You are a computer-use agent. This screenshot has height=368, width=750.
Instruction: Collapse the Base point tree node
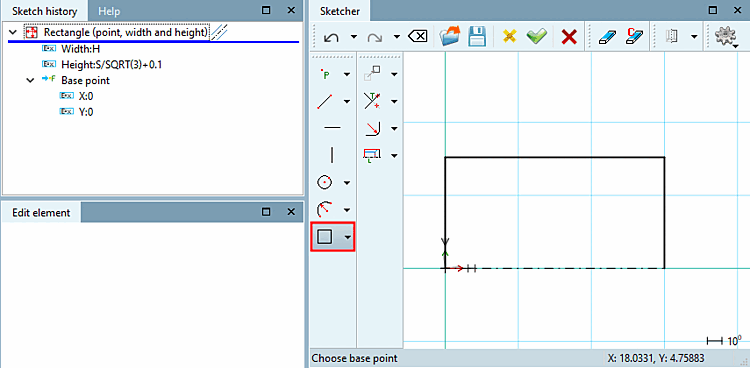[31, 80]
